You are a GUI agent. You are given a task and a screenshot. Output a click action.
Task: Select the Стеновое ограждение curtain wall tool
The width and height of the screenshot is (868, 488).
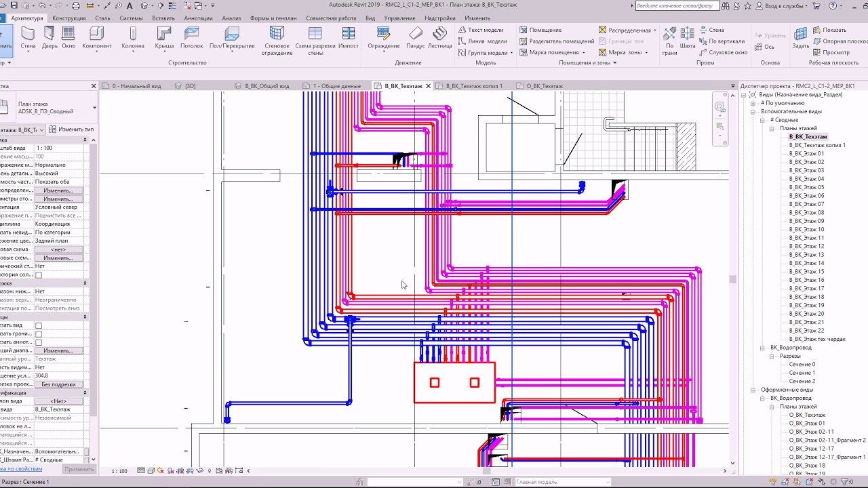pos(277,41)
